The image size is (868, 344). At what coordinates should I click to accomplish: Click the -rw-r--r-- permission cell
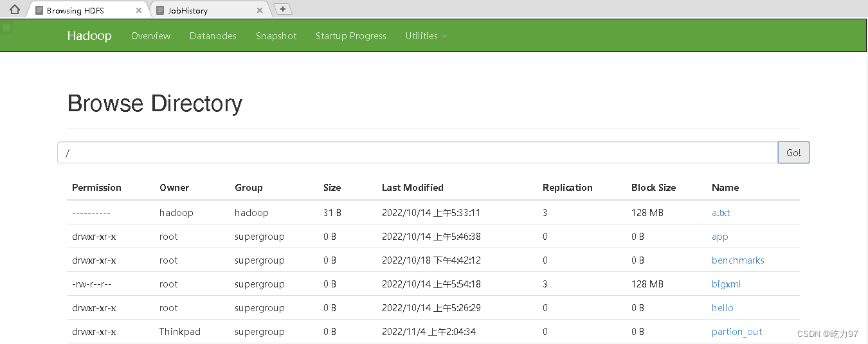(x=93, y=284)
